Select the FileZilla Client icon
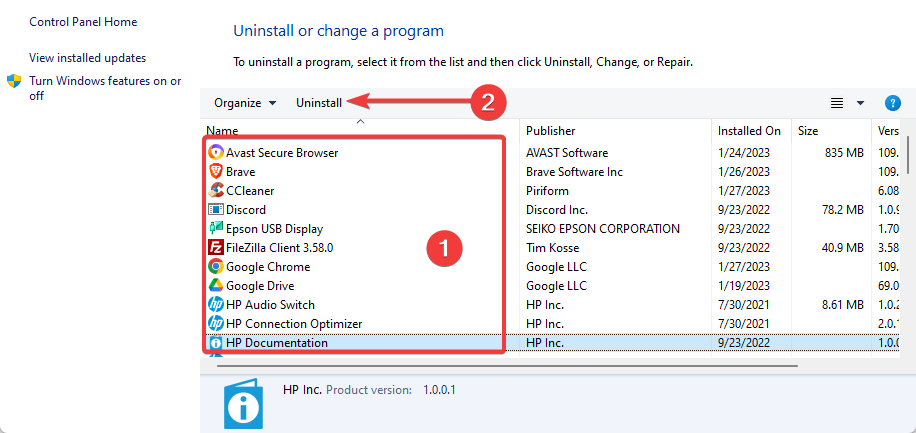 pyautogui.click(x=216, y=248)
